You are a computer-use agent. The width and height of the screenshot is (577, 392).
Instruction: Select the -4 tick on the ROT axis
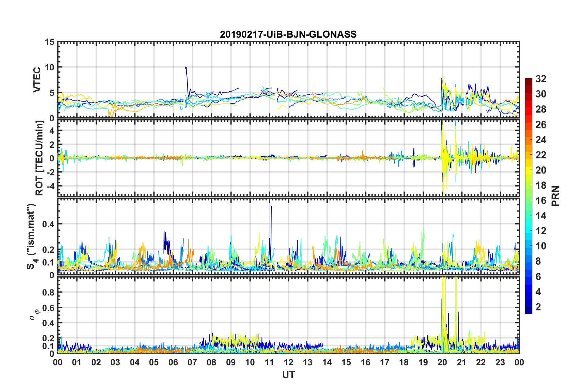pyautogui.click(x=50, y=186)
